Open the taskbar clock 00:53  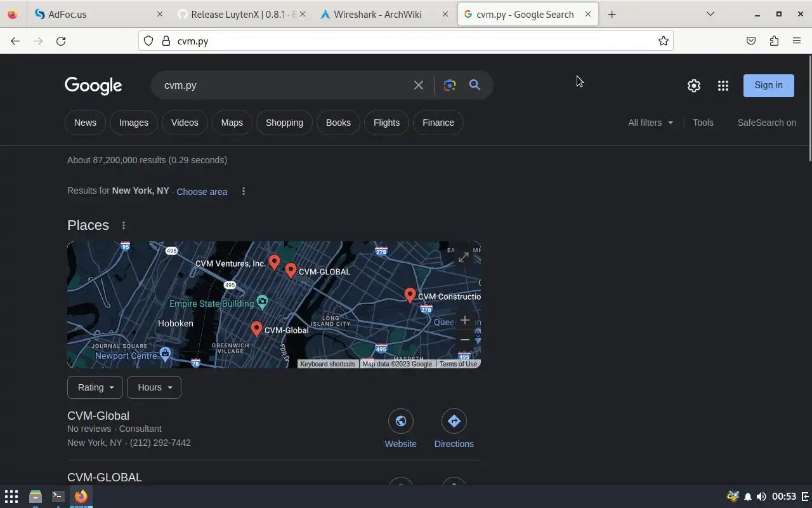[x=784, y=497]
